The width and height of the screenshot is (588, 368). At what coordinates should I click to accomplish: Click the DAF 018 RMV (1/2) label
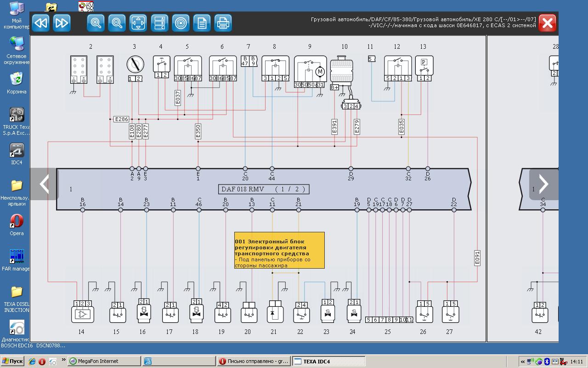[264, 189]
